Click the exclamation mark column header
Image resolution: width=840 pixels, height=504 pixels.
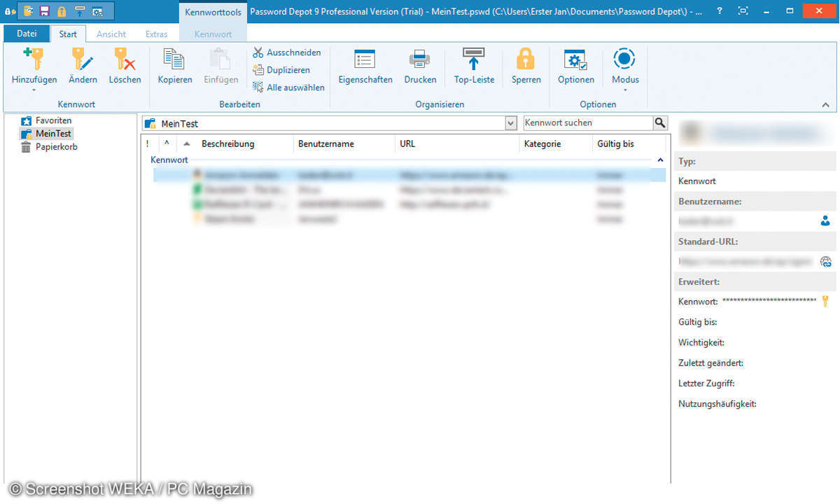click(148, 143)
